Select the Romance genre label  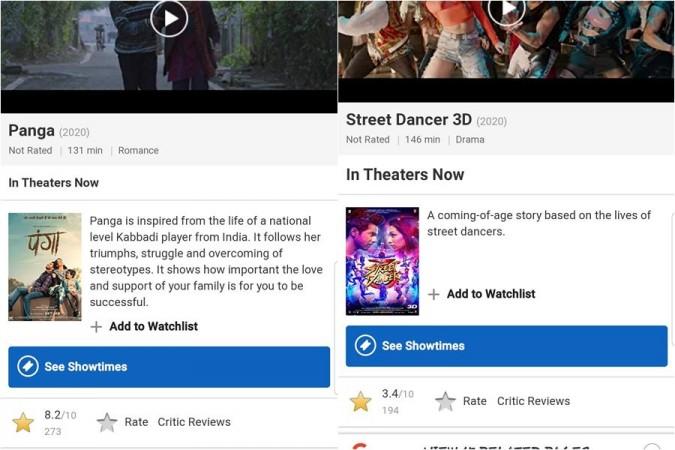(138, 151)
